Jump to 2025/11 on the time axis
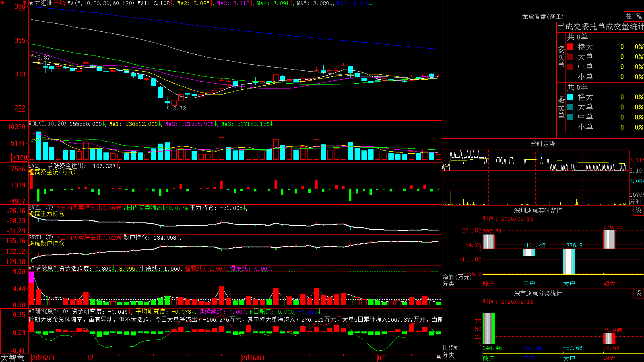This screenshot has width=644, height=362. pos(43,358)
